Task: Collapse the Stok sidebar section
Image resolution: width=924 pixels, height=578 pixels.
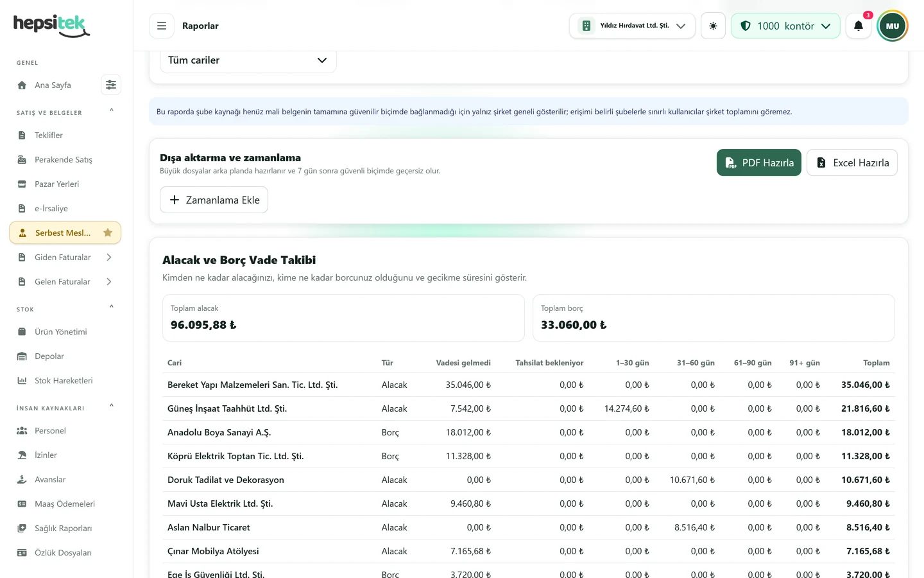Action: point(112,307)
